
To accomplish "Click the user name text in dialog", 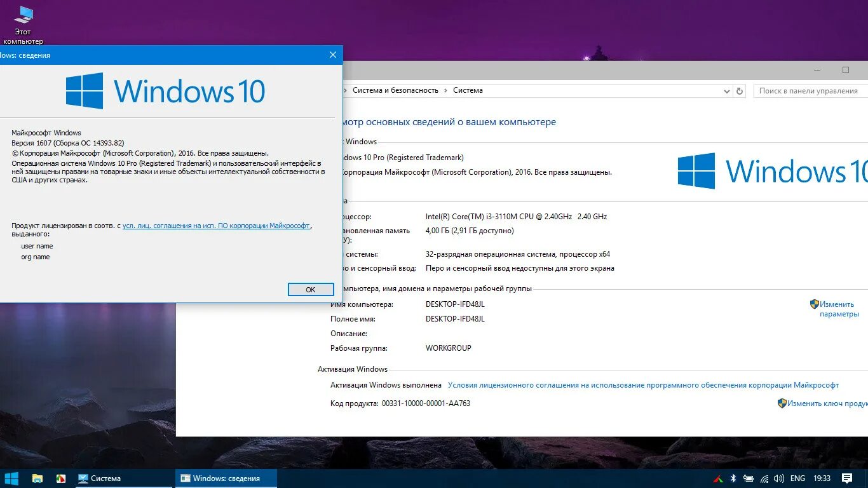I will click(x=37, y=246).
